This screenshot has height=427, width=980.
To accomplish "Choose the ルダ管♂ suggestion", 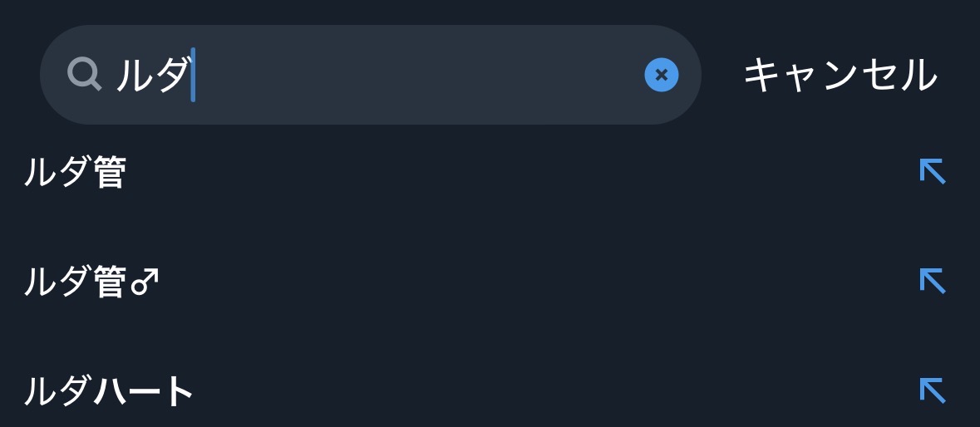I will (x=91, y=283).
